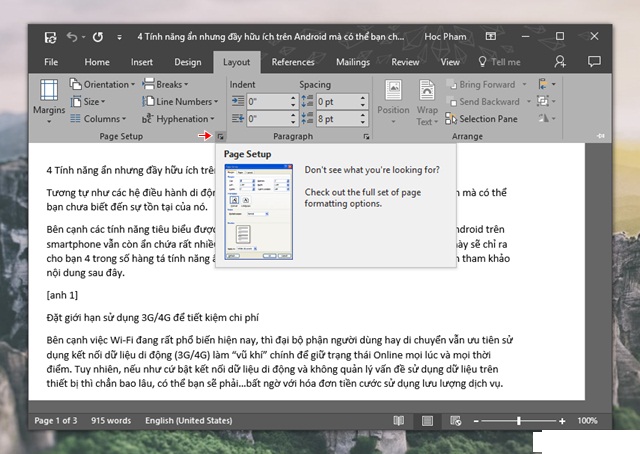Open the Mailings tab
Viewport: 640px width, 454px height.
(x=352, y=62)
